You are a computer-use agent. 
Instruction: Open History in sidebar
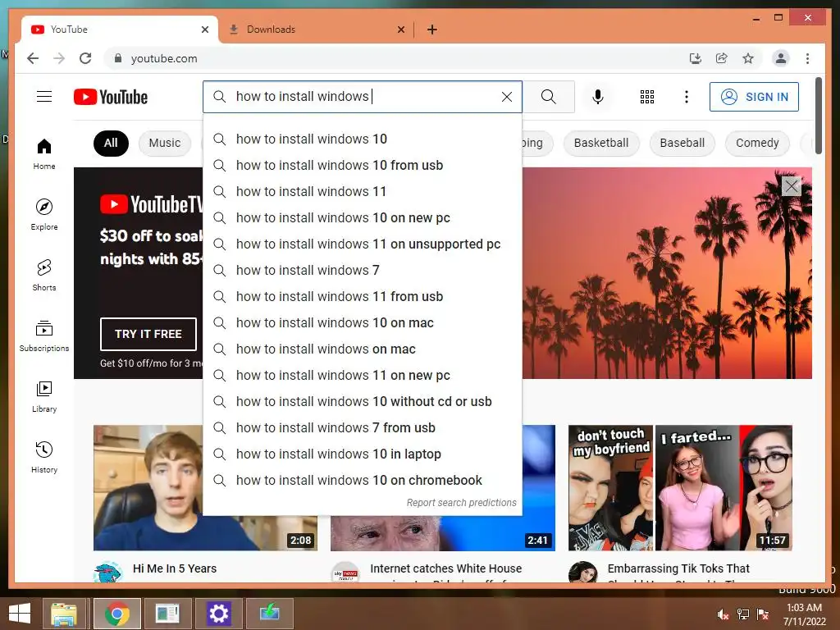click(x=44, y=458)
